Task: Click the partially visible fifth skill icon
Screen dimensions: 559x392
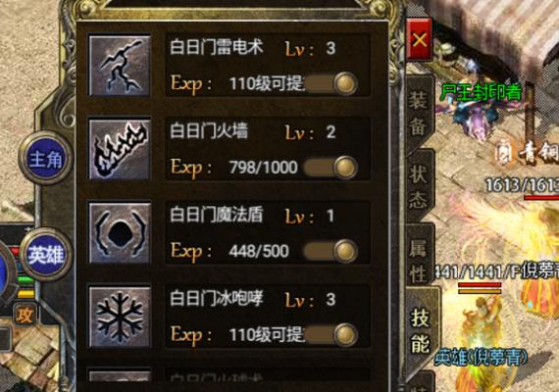Action: (x=120, y=376)
